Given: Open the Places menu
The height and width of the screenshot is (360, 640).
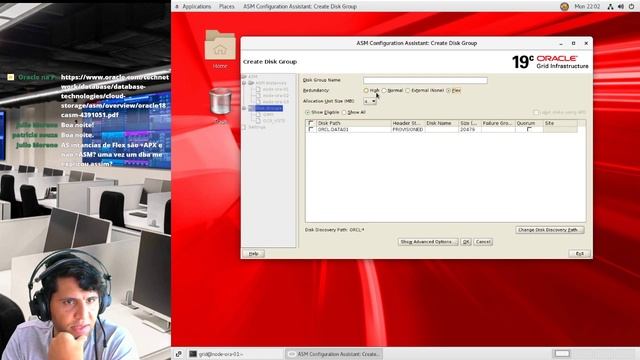Looking at the screenshot, I should (227, 7).
